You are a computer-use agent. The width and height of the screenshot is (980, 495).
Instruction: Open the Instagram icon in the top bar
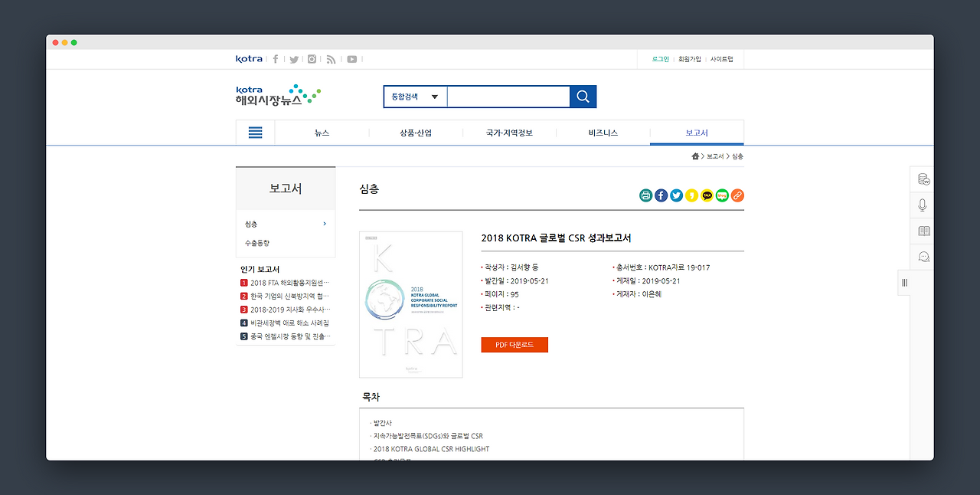(312, 59)
